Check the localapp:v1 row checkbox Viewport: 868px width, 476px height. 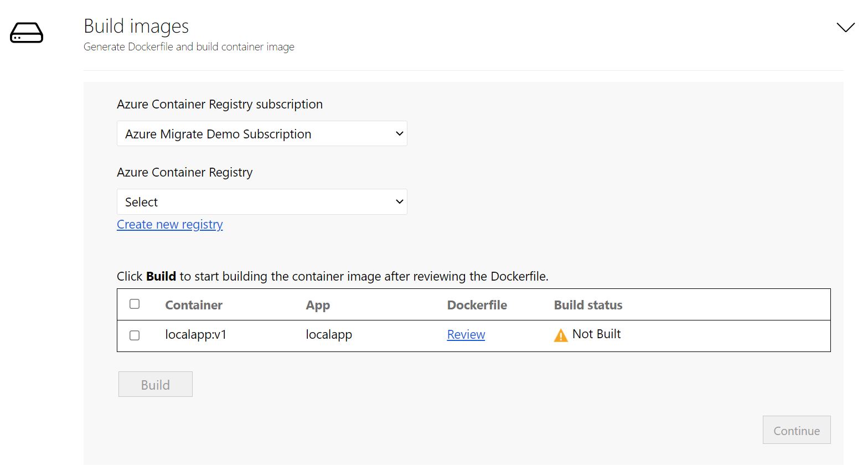tap(135, 335)
